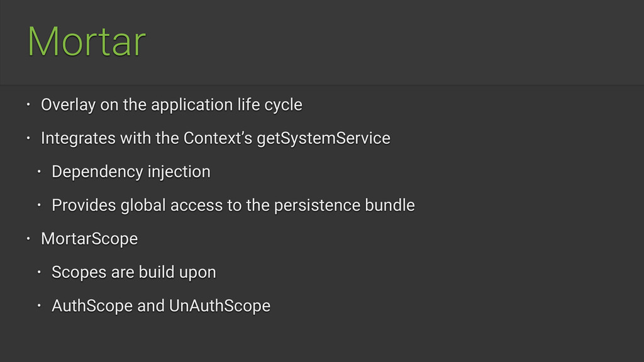
Task: Click the bullet dot before AuthScope
Action: 39,306
